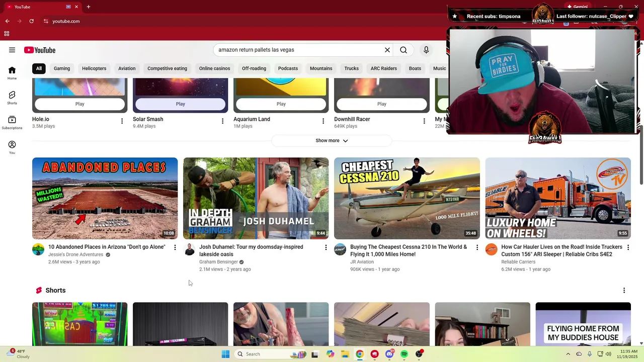Select the Mountains filter chip
The image size is (644, 362).
click(321, 68)
